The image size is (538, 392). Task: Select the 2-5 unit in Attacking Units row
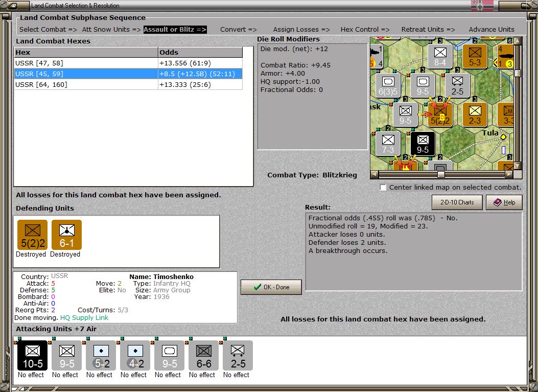click(x=237, y=356)
